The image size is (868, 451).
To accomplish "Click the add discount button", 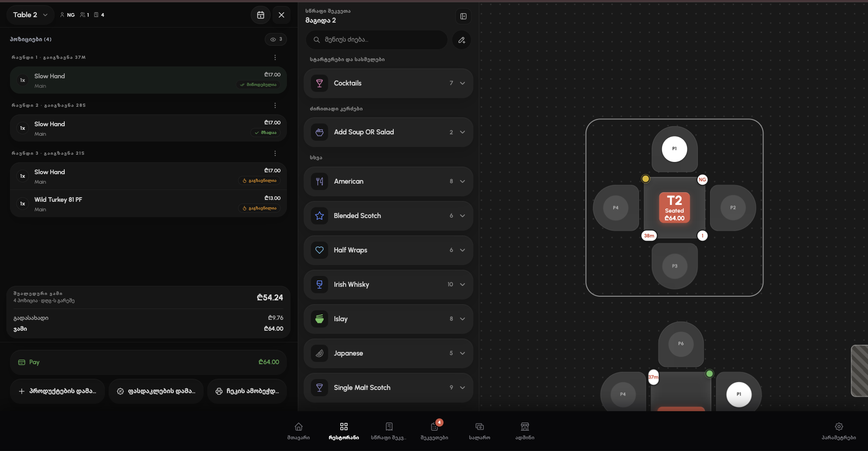I will [156, 391].
